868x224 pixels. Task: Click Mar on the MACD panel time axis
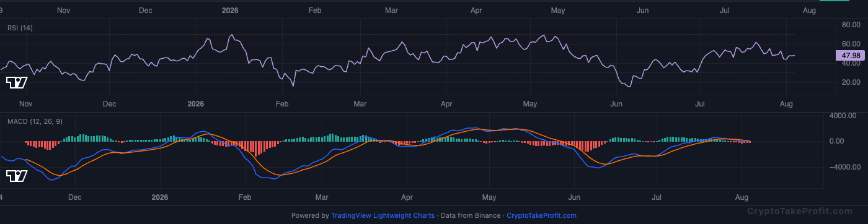click(321, 197)
